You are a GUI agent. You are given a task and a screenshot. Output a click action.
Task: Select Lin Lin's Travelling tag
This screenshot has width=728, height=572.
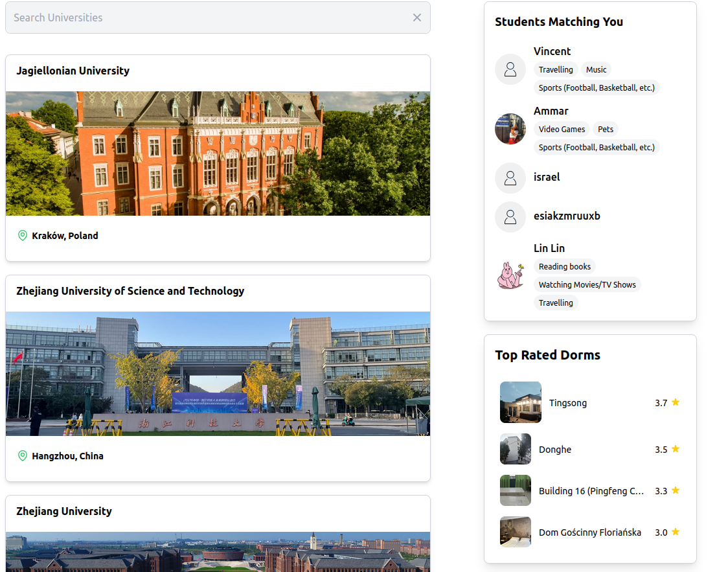point(556,303)
